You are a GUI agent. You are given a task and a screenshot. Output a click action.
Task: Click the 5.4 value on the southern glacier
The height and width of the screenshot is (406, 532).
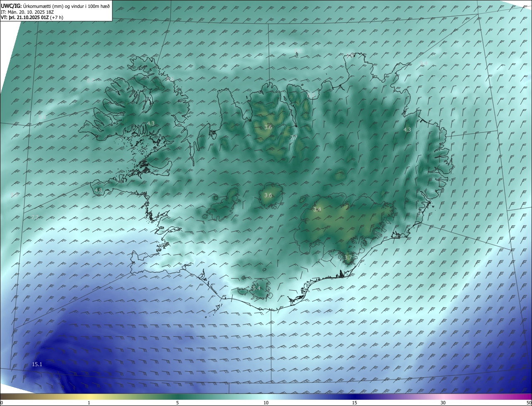pos(256,288)
